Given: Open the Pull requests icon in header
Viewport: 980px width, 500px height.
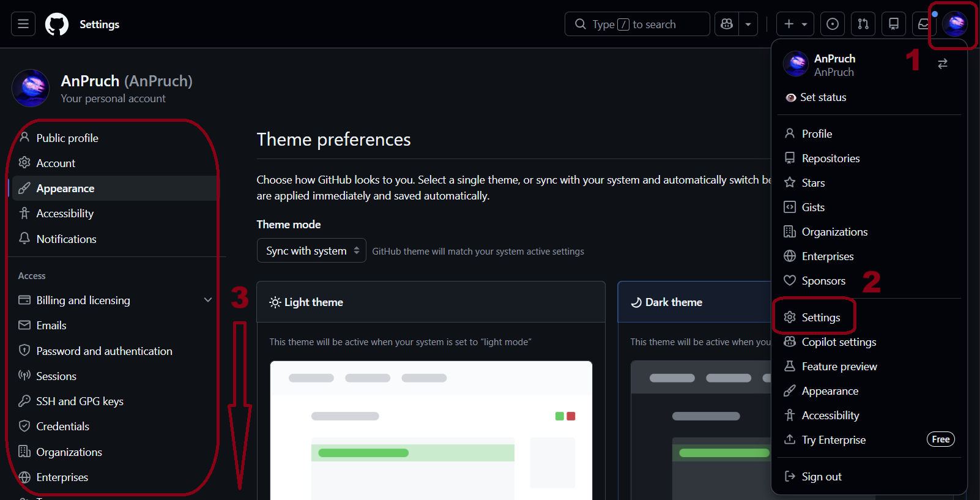Looking at the screenshot, I should click(863, 24).
